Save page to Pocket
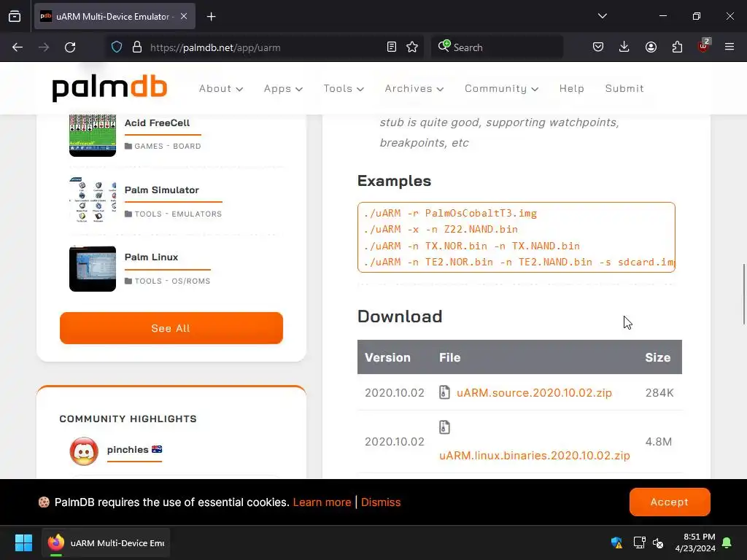This screenshot has width=747, height=560. coord(598,47)
